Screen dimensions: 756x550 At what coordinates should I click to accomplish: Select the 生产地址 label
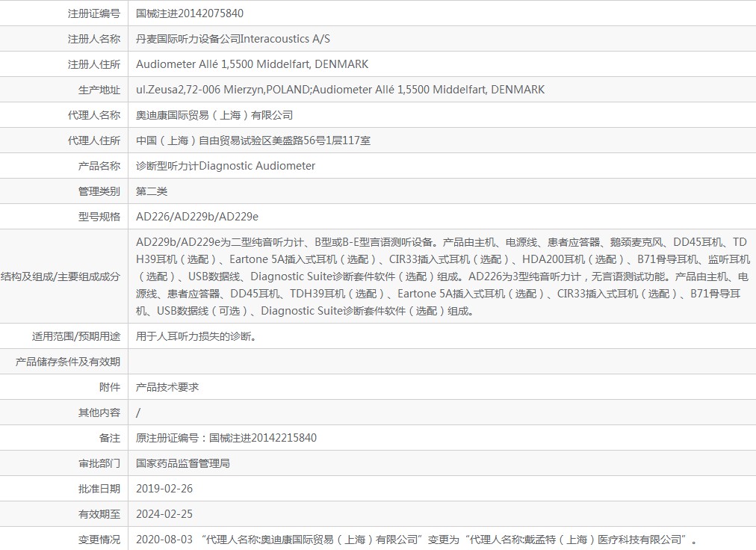click(x=99, y=90)
